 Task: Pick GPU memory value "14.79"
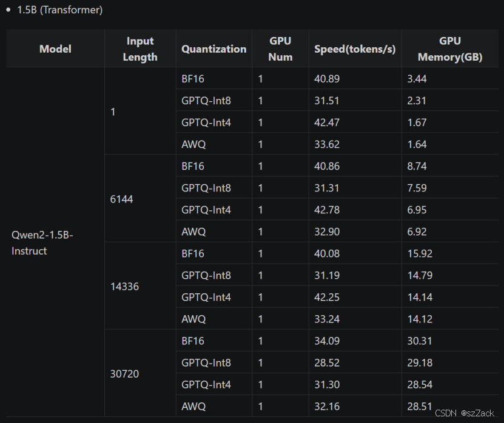(x=420, y=275)
